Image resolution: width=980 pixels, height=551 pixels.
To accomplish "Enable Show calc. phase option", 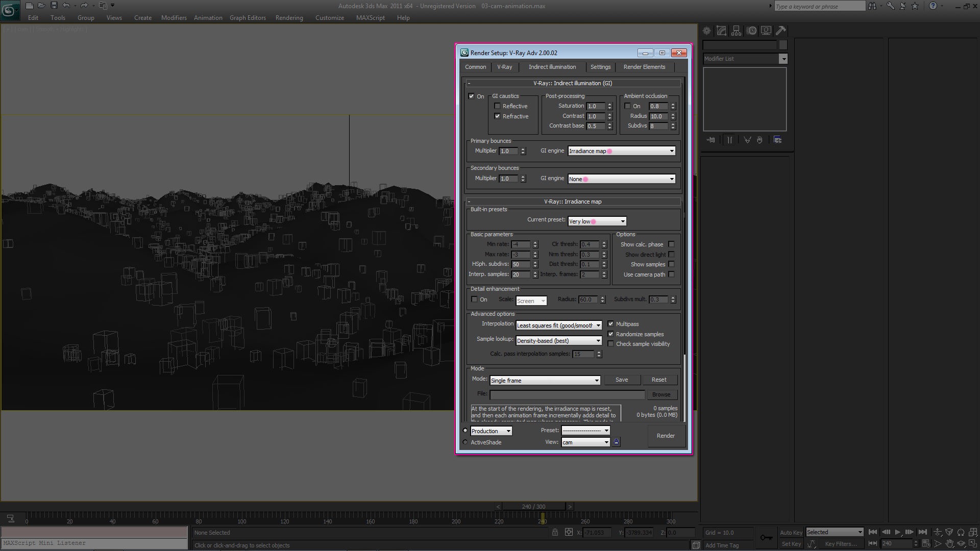I will (x=671, y=244).
